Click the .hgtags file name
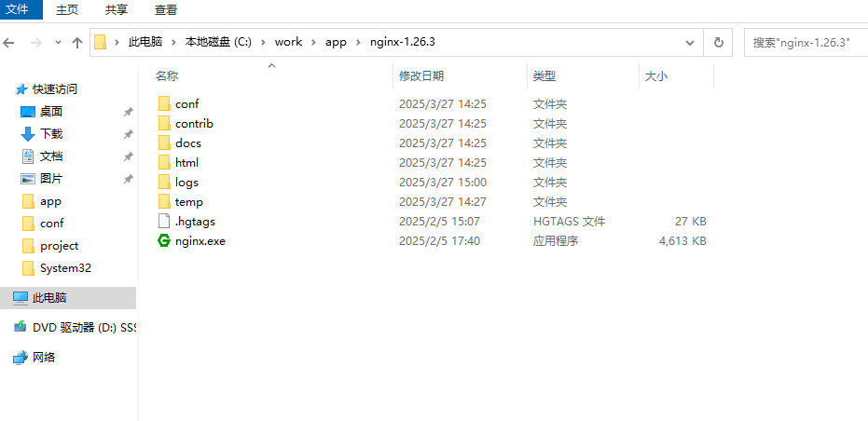The image size is (868, 421). click(x=195, y=222)
